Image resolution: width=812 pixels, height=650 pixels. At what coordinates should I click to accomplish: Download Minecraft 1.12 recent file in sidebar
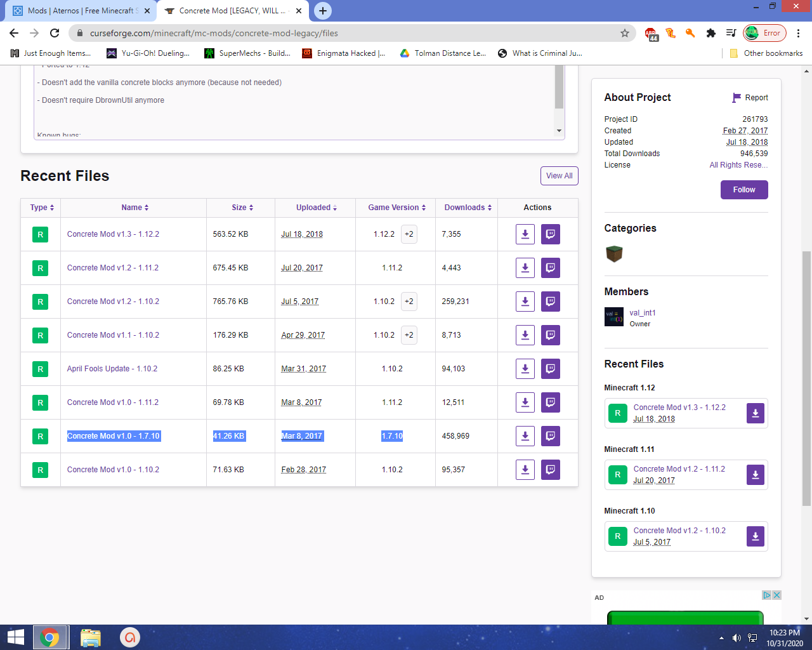[x=756, y=413]
